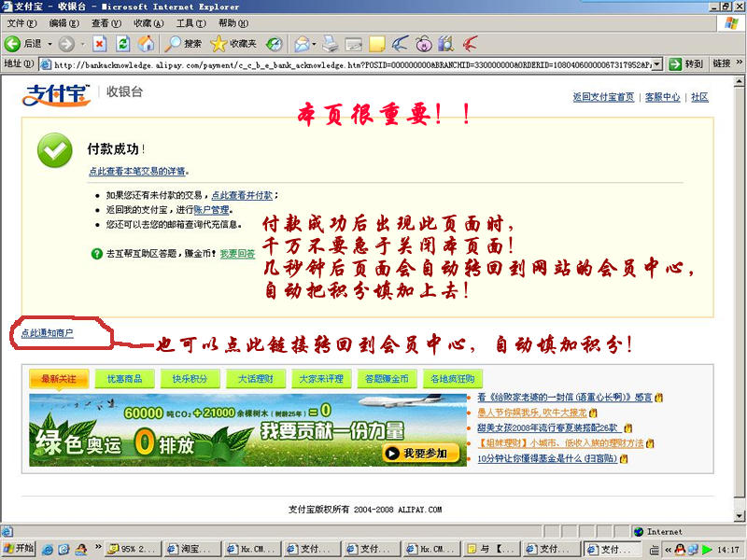
Task: Open 小城市、低收入族的理财方法 link
Action: pyautogui.click(x=561, y=443)
